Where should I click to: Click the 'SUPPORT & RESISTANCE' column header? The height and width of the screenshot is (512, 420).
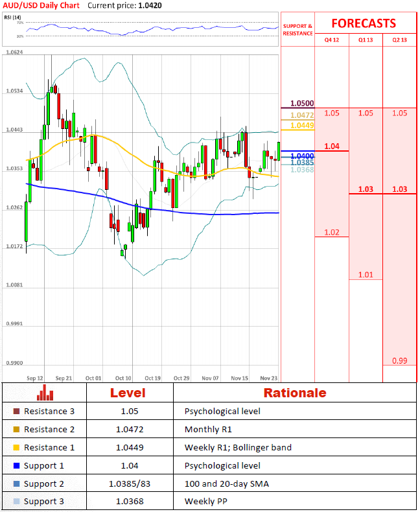pos(297,30)
